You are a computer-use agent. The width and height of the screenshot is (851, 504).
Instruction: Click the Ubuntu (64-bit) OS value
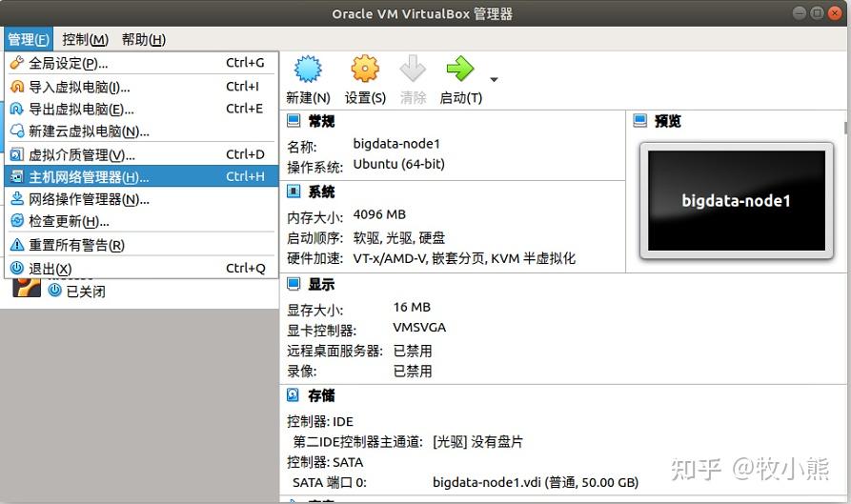coord(399,164)
